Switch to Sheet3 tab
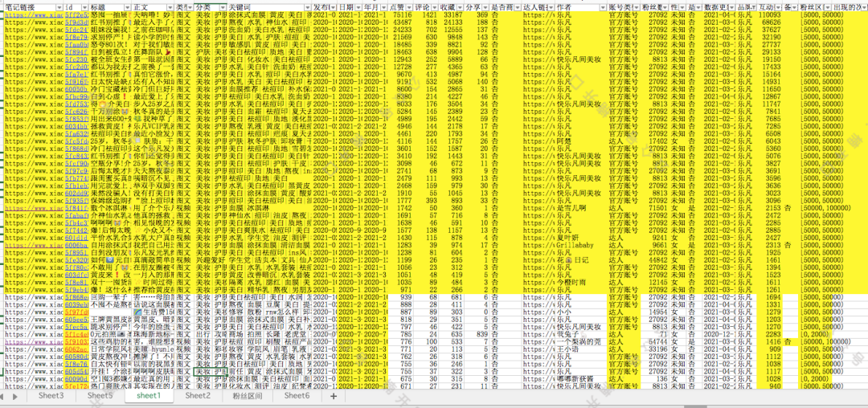The image size is (868, 408). (51, 396)
